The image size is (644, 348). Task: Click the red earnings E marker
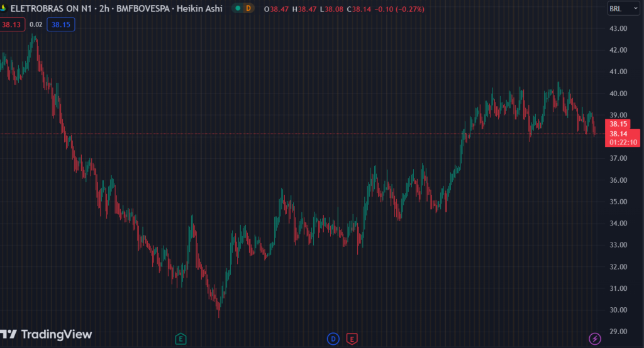click(x=352, y=339)
